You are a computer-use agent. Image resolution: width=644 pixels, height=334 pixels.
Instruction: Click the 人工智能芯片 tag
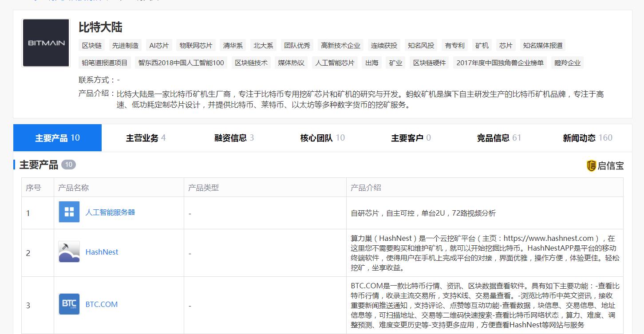[x=335, y=63]
